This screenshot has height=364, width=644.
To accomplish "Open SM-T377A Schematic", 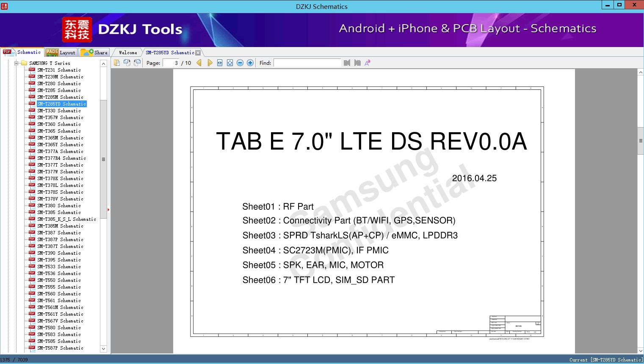I will click(60, 151).
